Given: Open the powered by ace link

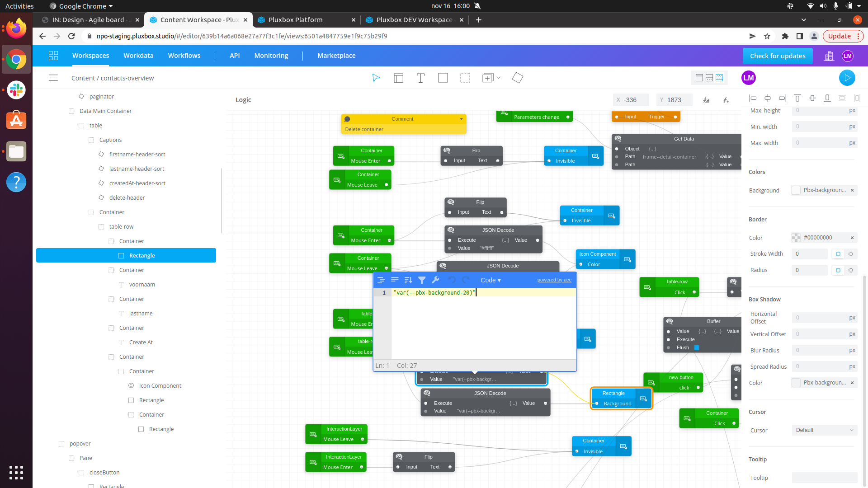Looking at the screenshot, I should coord(554,280).
